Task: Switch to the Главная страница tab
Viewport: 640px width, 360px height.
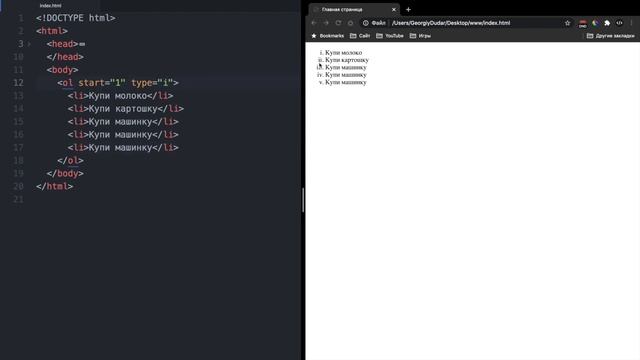Action: tap(353, 9)
